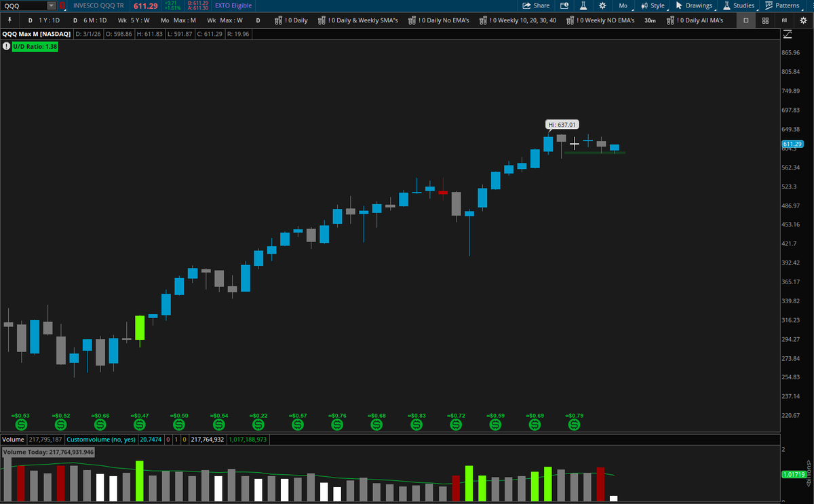This screenshot has width=814, height=504.
Task: Click the red linking icon beside symbol box
Action: coord(63,5)
